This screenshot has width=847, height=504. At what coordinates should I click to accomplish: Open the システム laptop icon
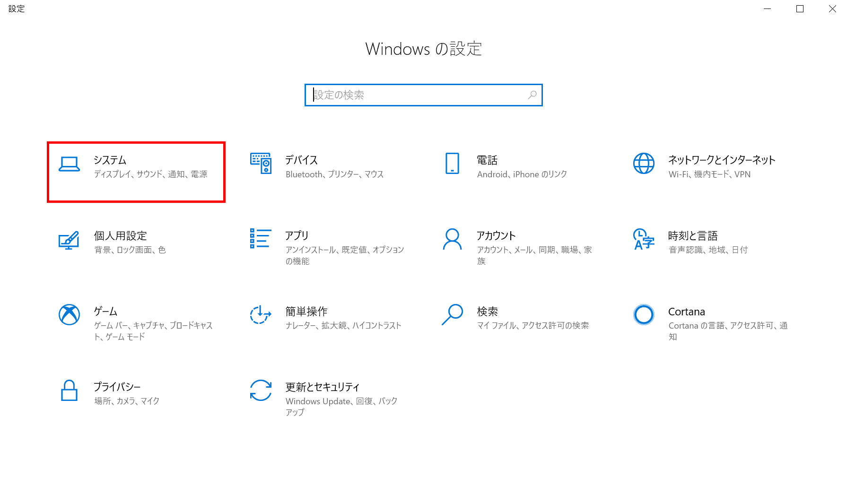pyautogui.click(x=69, y=164)
